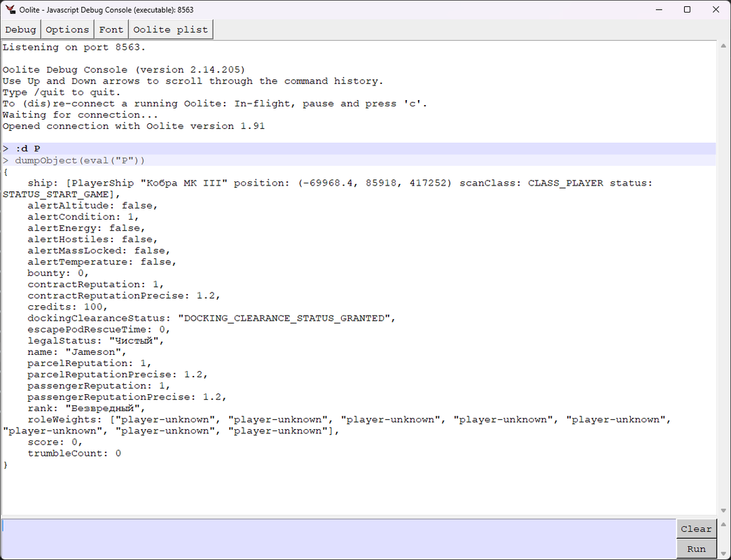This screenshot has width=731, height=560.
Task: Click the 'alertMassLocked: false' line
Action: point(99,251)
